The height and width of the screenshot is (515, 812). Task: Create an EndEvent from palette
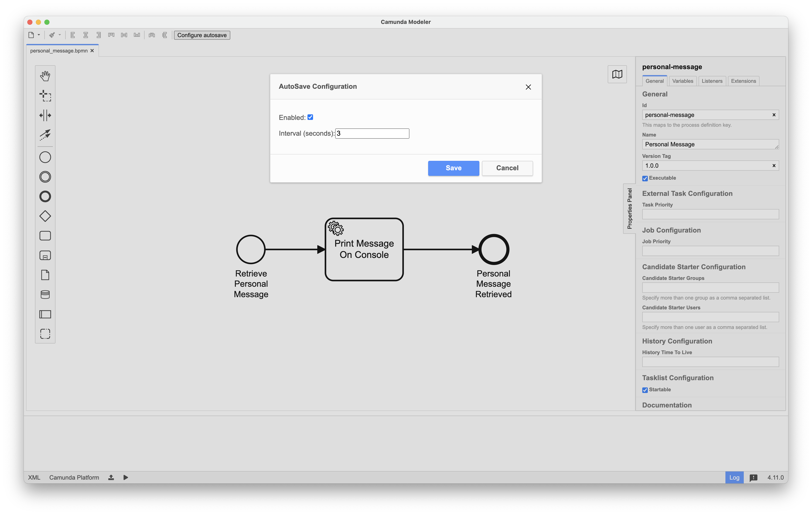coord(45,196)
